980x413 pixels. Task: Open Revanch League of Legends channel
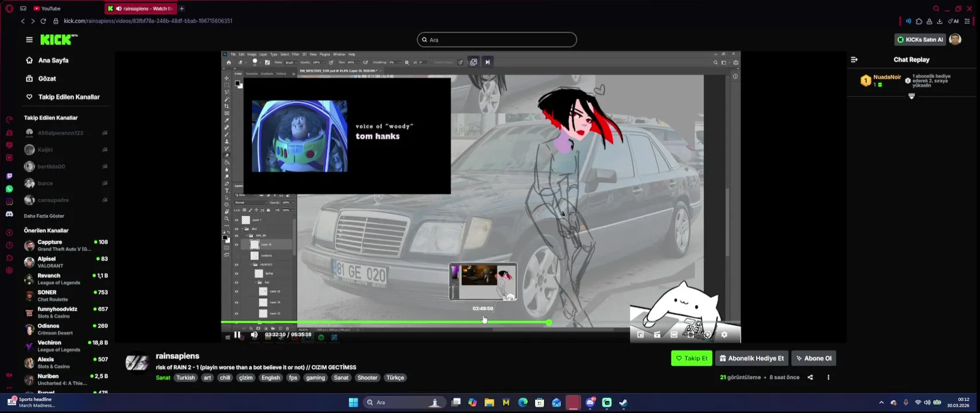65,279
